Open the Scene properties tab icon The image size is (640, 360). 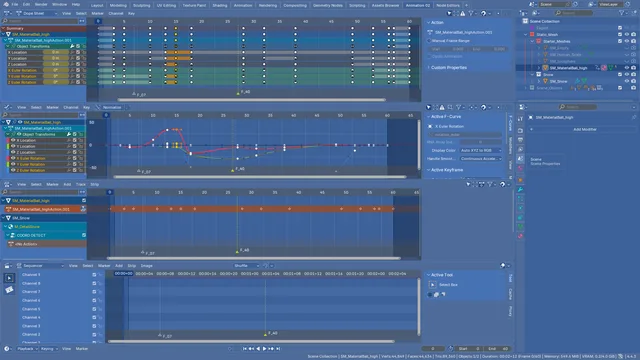tap(520, 159)
